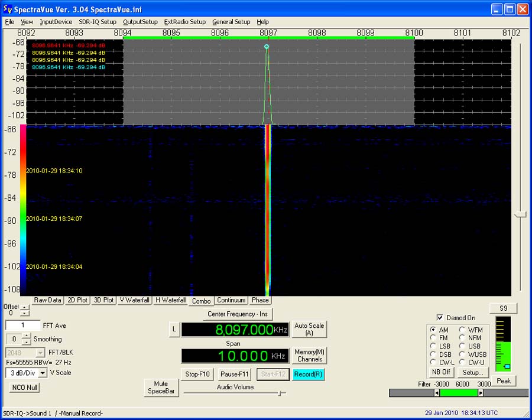This screenshot has height=420, width=532.
Task: Click the Peak meter button
Action: coord(504,380)
